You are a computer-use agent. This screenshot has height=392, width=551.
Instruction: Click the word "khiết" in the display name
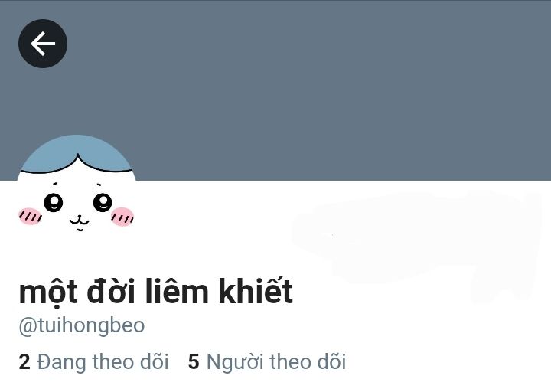click(256, 290)
